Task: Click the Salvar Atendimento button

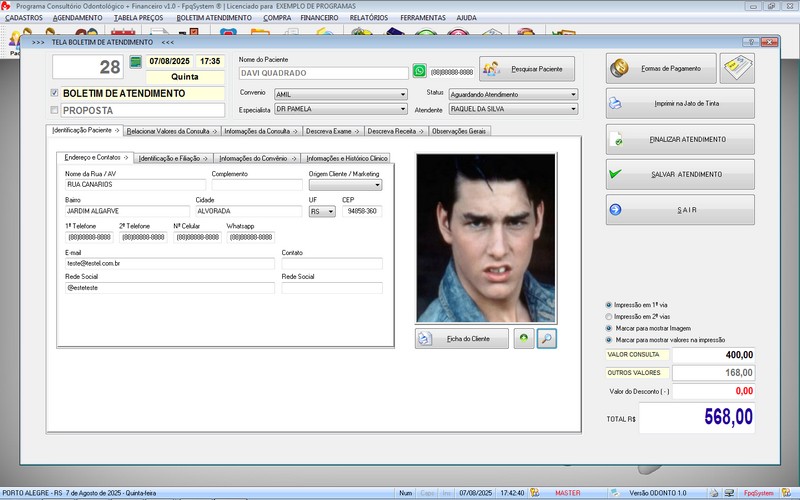Action: 680,175
